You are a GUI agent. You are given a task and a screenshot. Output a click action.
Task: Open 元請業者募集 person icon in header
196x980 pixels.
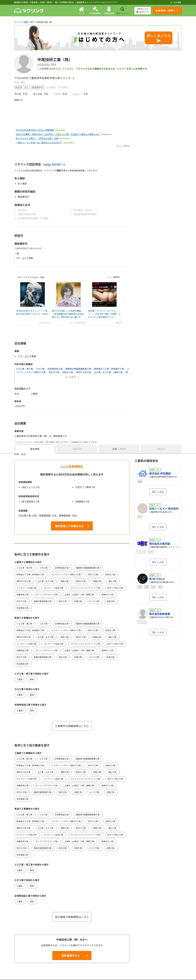(109, 10)
